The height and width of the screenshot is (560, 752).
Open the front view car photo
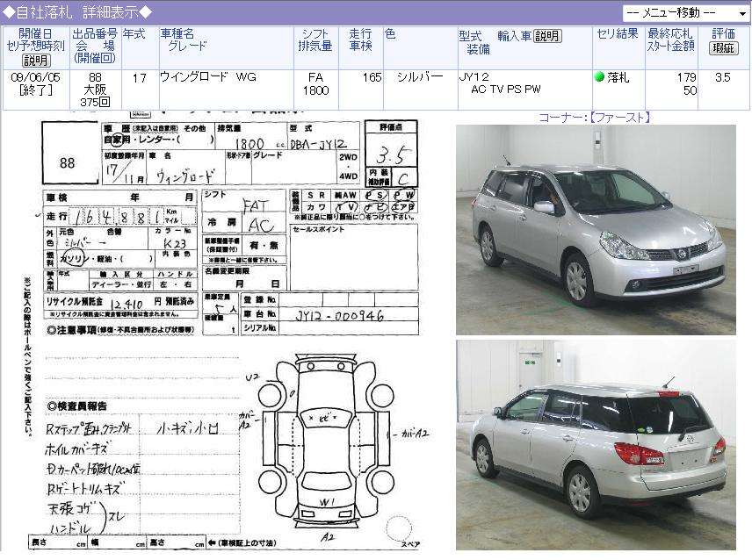(x=596, y=230)
